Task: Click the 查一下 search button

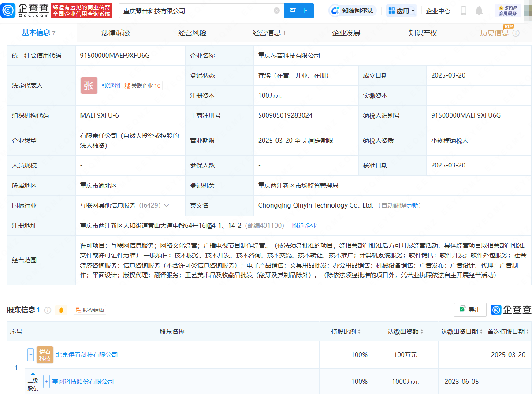Action: [x=299, y=11]
